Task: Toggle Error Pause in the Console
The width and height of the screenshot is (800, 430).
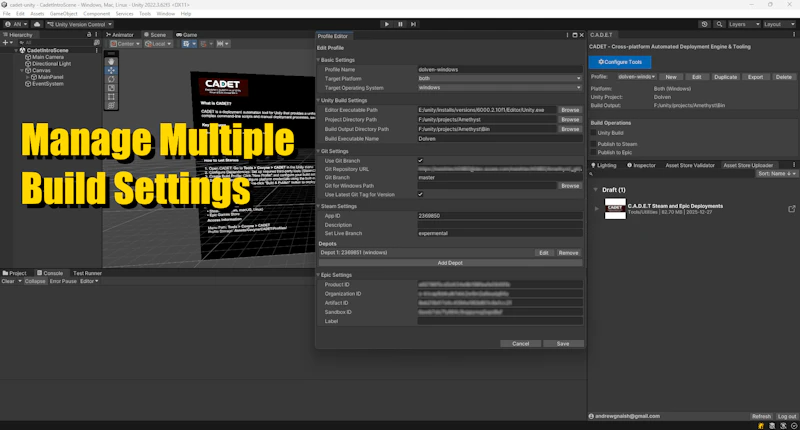Action: [x=63, y=281]
